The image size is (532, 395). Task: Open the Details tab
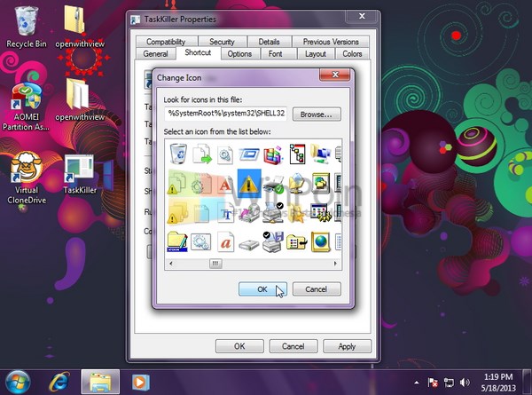click(269, 42)
